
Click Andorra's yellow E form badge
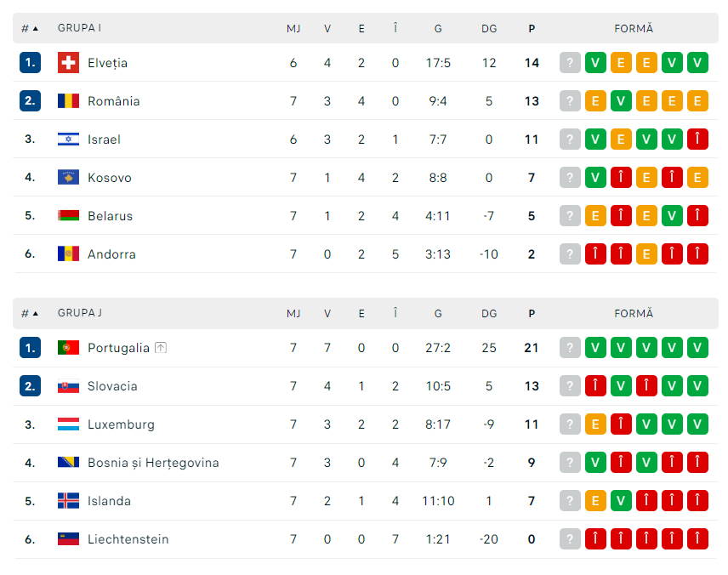646,253
